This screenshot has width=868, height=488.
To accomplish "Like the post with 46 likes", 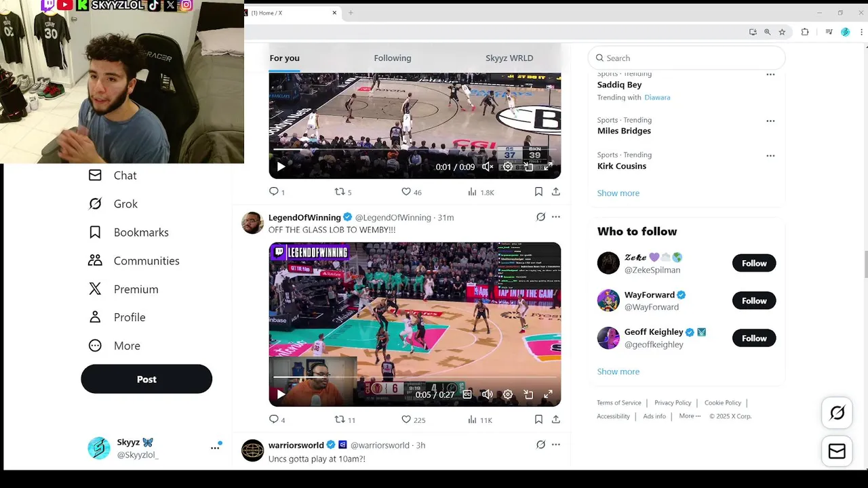I will pyautogui.click(x=412, y=192).
